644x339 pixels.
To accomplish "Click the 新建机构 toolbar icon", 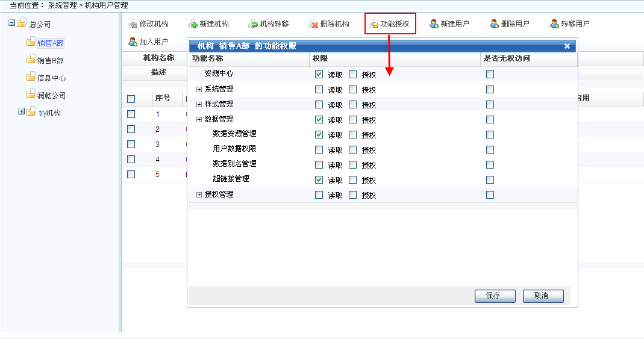I will click(x=193, y=24).
